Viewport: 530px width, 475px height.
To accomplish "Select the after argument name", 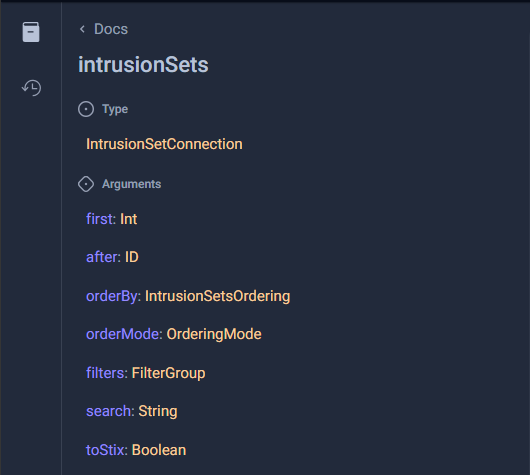I will click(103, 257).
